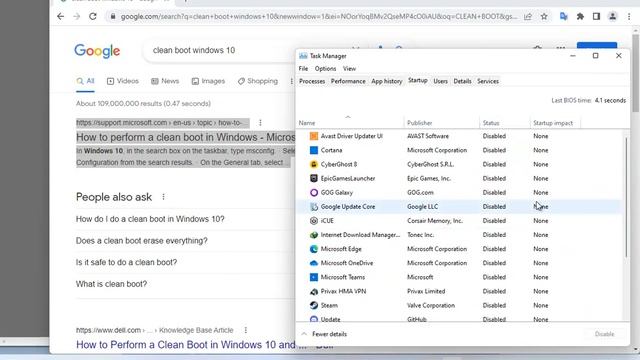This screenshot has height=360, width=640.
Task: Open options for the Microsoft support result
Action: 260,122
